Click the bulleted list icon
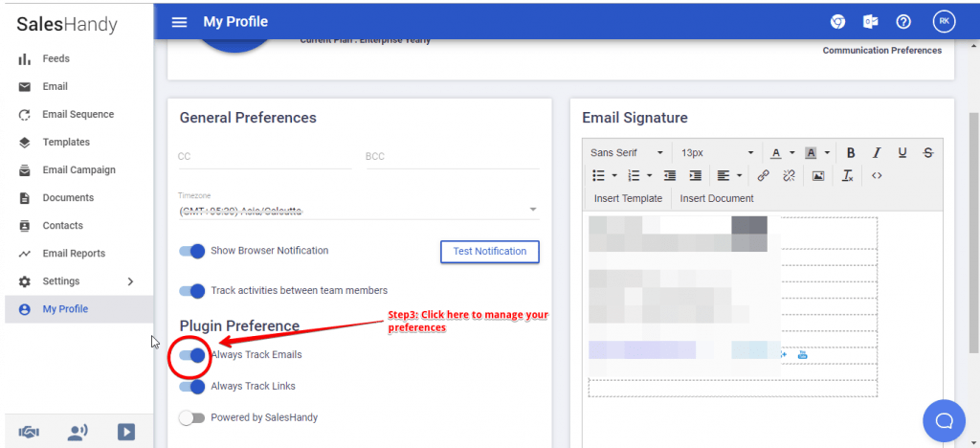Image resolution: width=980 pixels, height=448 pixels. [x=598, y=176]
